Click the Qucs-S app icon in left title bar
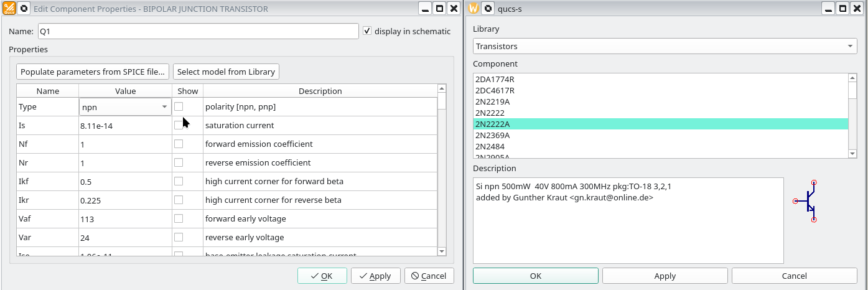868x290 pixels. [x=9, y=9]
